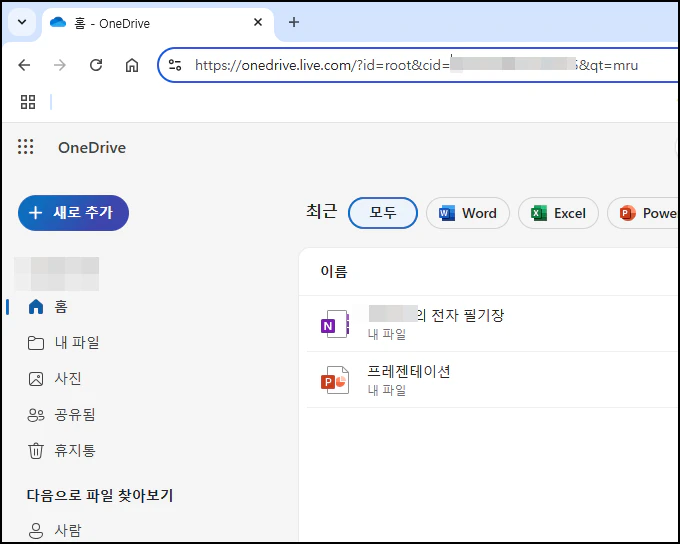Image resolution: width=680 pixels, height=544 pixels.
Task: Open 내 파일 in the sidebar
Action: click(x=63, y=343)
